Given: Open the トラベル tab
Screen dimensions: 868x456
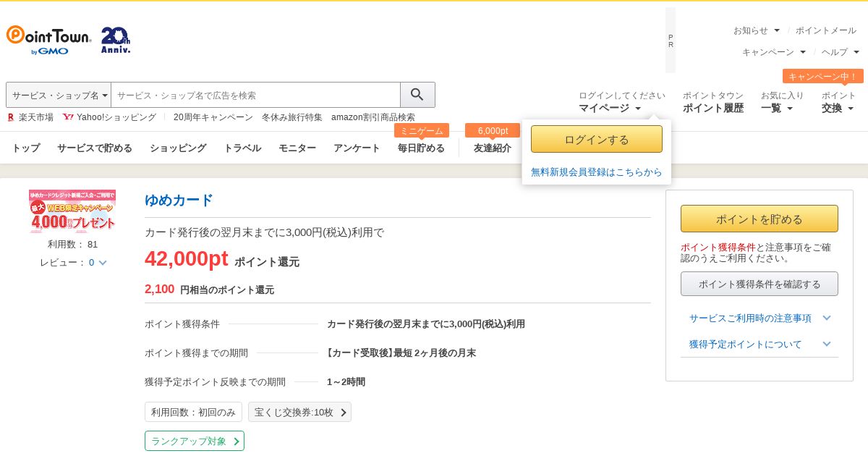Looking at the screenshot, I should click(242, 148).
